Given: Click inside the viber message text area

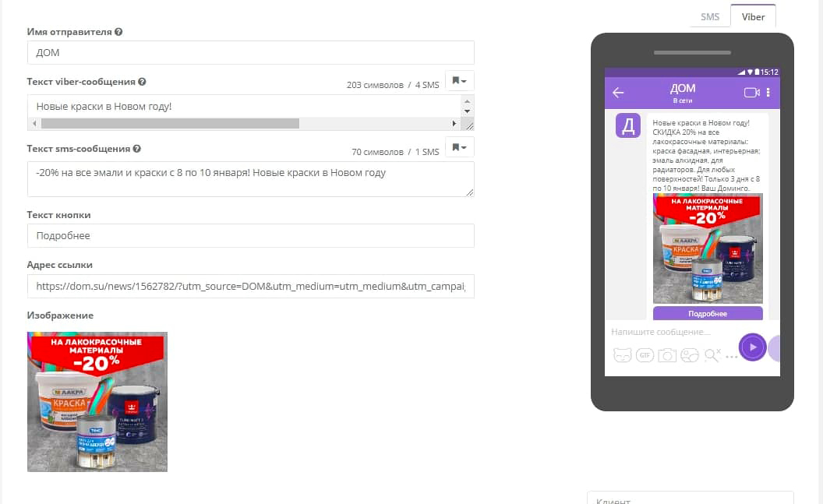Looking at the screenshot, I should [x=244, y=107].
